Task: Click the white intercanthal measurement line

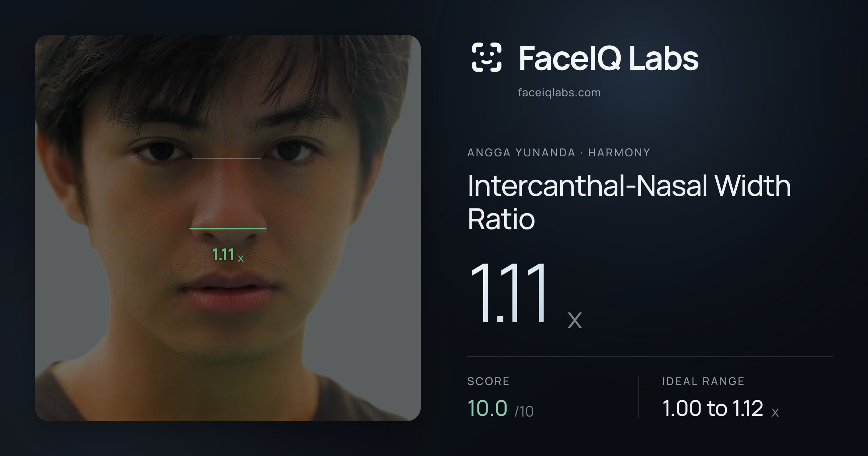Action: [226, 158]
